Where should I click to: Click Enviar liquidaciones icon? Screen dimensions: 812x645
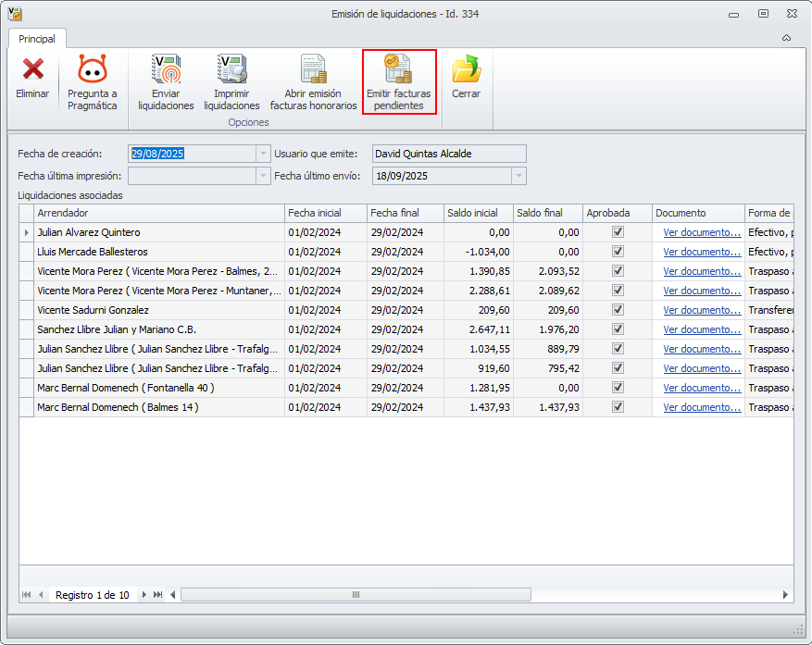click(x=166, y=69)
